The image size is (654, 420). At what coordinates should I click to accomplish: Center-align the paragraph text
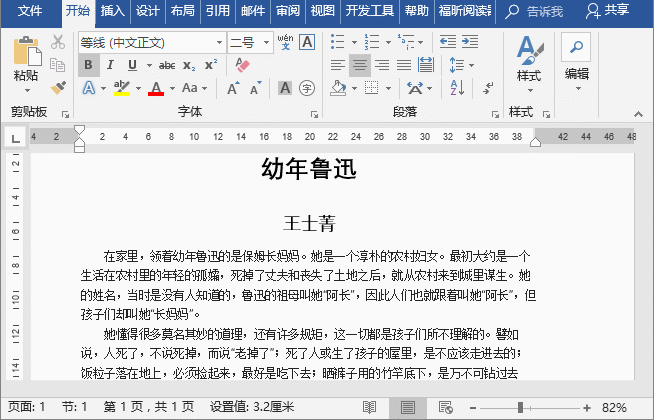point(360,65)
